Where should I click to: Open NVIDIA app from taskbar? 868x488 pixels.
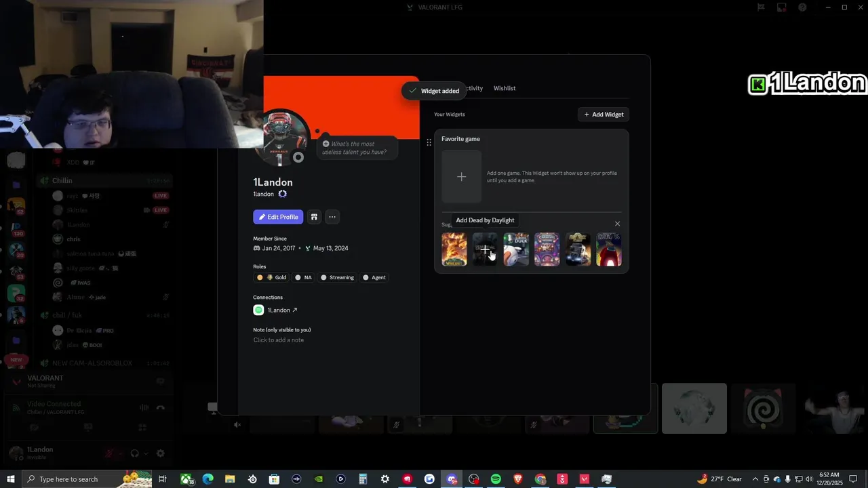click(319, 479)
